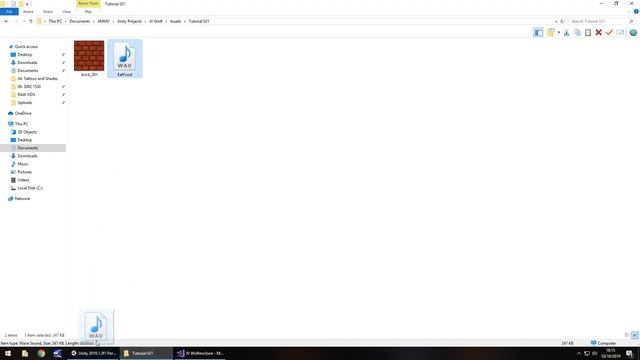Open the Share ribbon tab
The height and width of the screenshot is (360, 640).
pyautogui.click(x=48, y=12)
